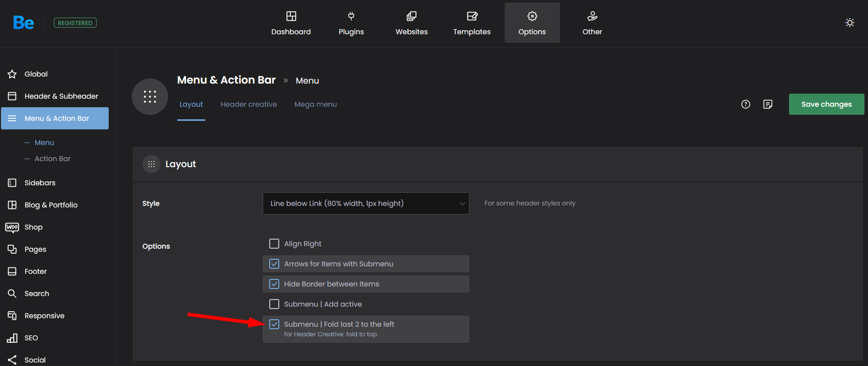Screen dimensions: 868x366
Task: Open the Footer section
Action: (x=36, y=271)
